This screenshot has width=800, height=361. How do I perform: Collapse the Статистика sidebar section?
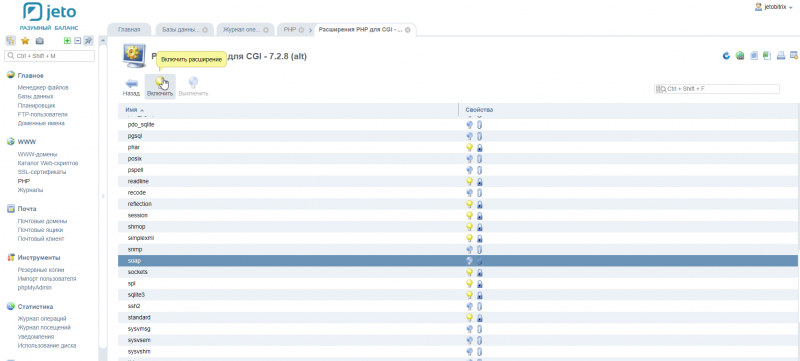pos(35,306)
